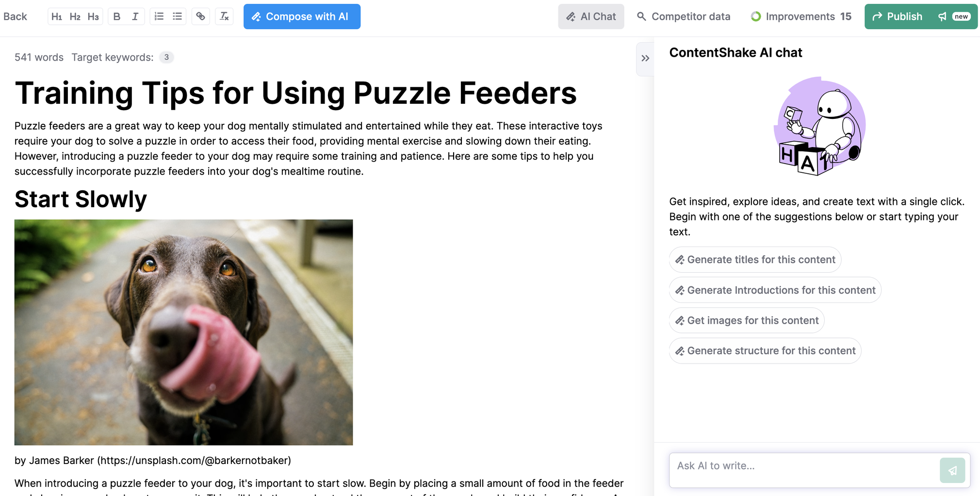Focus the Ask AI to write field

click(803, 466)
